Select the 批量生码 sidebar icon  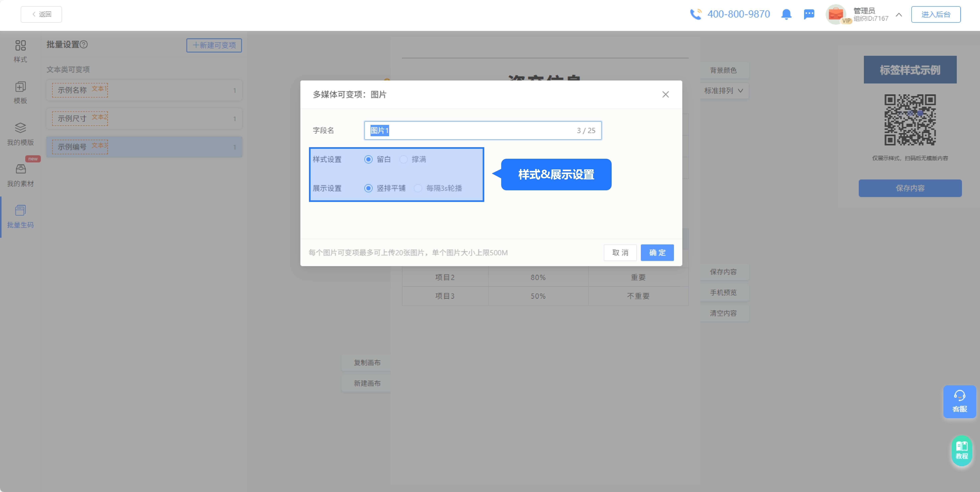[x=20, y=215]
